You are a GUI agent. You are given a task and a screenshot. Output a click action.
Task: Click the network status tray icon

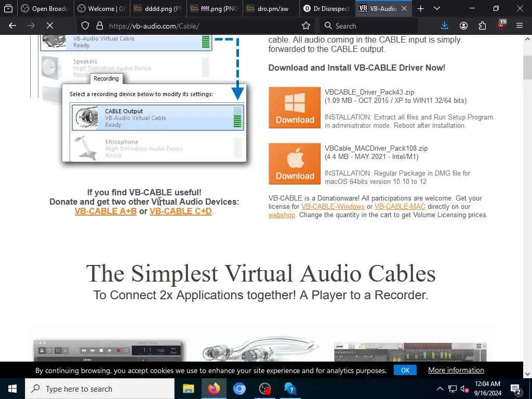[x=453, y=389]
